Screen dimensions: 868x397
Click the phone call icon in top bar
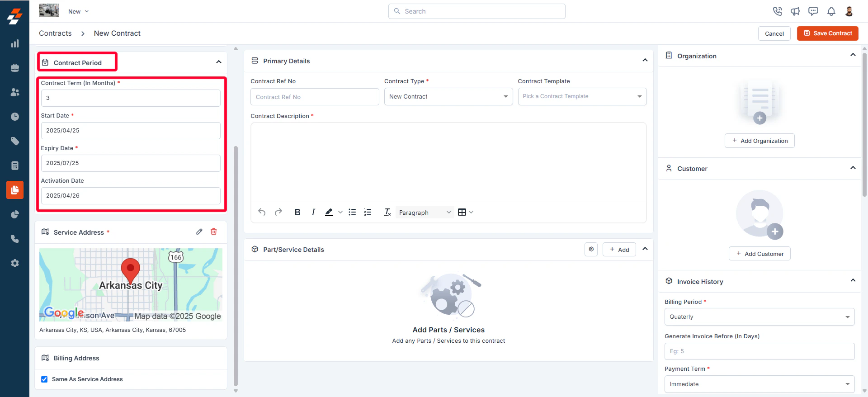tap(777, 11)
